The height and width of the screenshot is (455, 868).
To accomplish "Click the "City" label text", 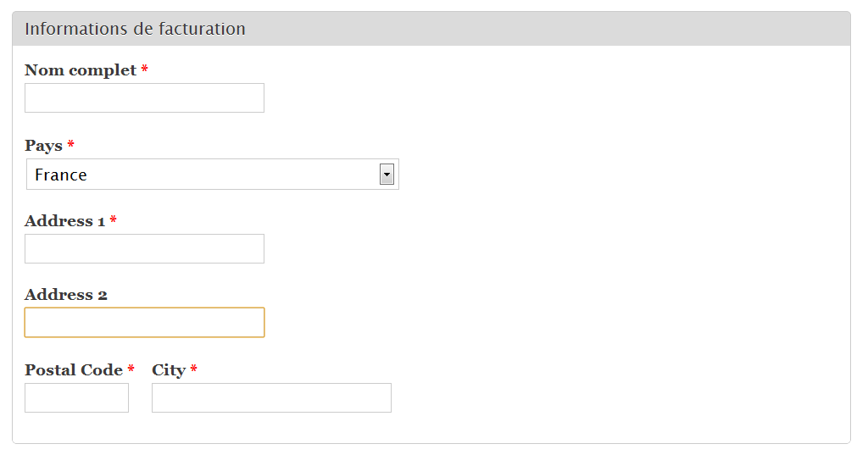I will tap(169, 370).
